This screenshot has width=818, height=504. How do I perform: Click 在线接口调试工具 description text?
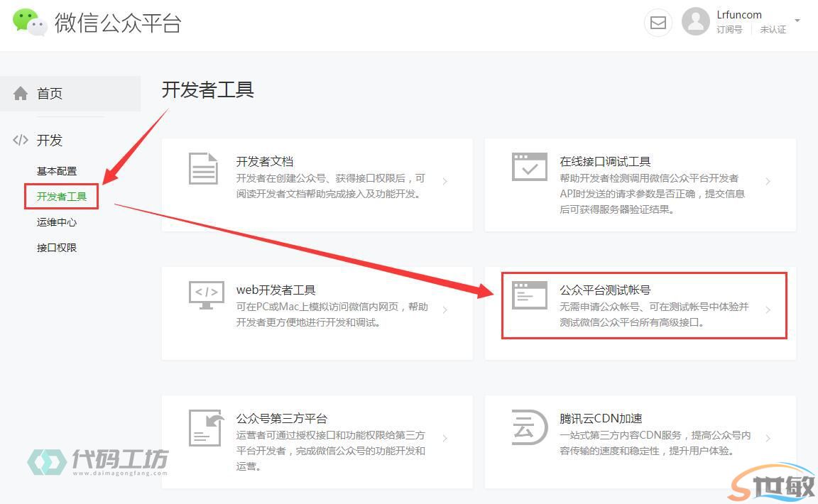coord(652,194)
